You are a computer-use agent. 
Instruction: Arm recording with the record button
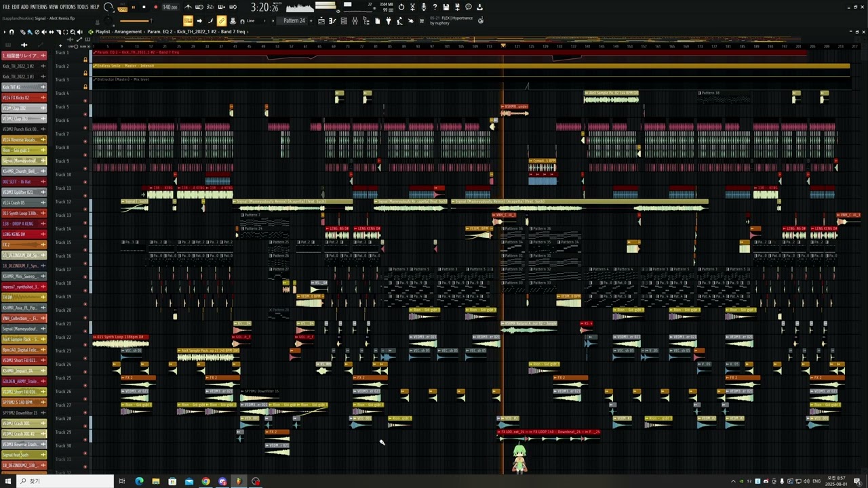tap(156, 7)
